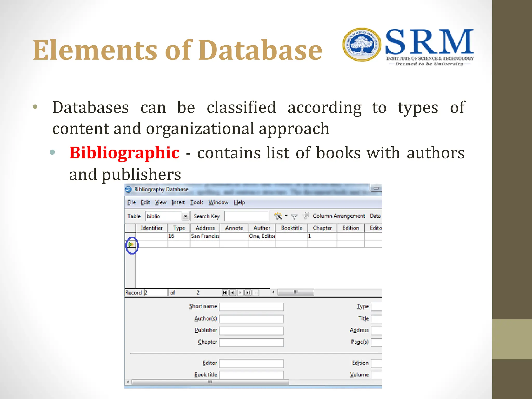The width and height of the screenshot is (532, 399).
Task: Click the Chapter input field in form
Action: point(251,342)
